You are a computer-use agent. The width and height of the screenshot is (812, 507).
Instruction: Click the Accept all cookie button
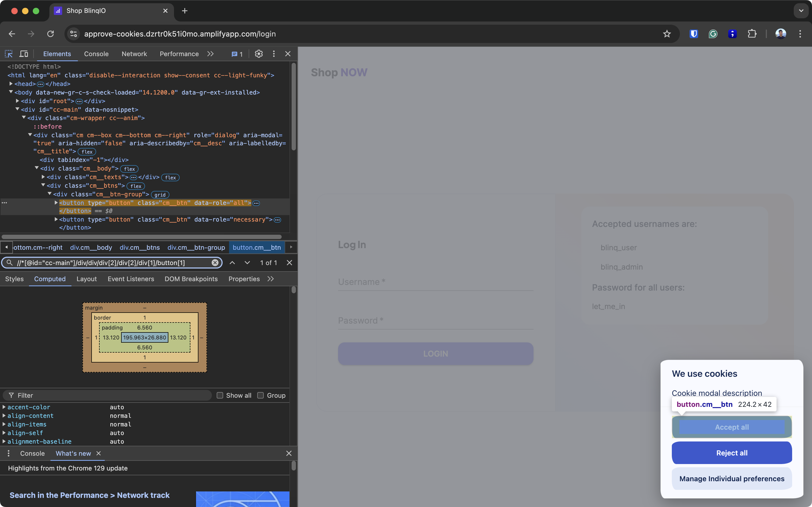point(731,427)
